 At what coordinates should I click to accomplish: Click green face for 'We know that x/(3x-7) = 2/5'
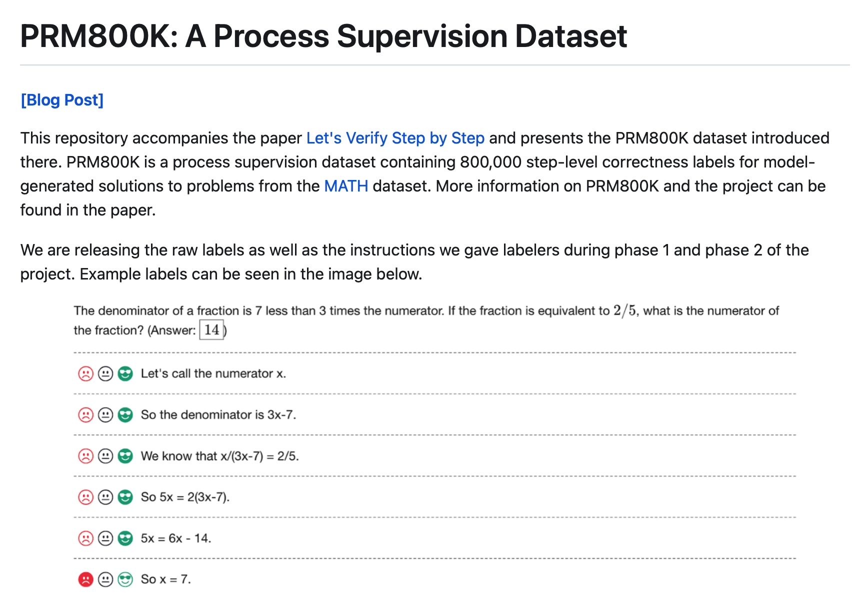coord(125,456)
